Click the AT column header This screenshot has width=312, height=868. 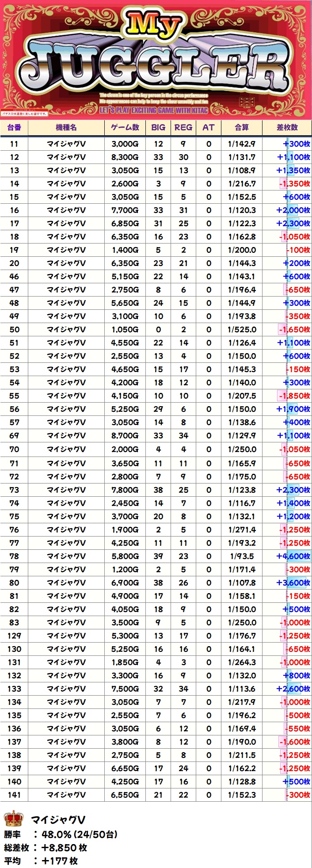coord(209,128)
